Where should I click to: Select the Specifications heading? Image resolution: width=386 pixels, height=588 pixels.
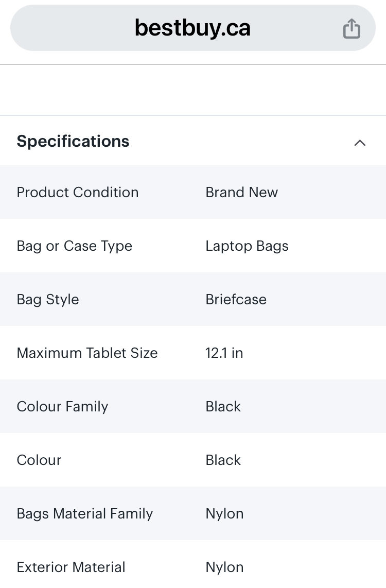coord(73,142)
